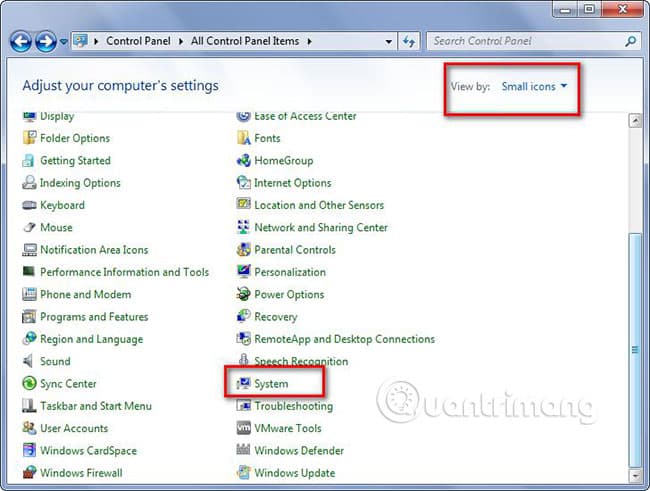Image resolution: width=650 pixels, height=491 pixels.
Task: Expand the View by Small icons dropdown
Action: point(534,86)
